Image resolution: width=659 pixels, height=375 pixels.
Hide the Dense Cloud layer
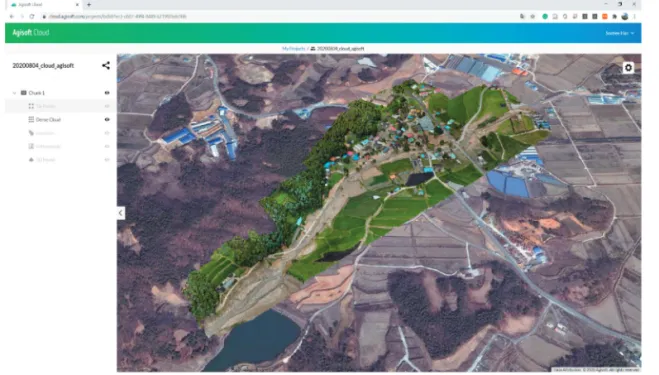tap(107, 119)
